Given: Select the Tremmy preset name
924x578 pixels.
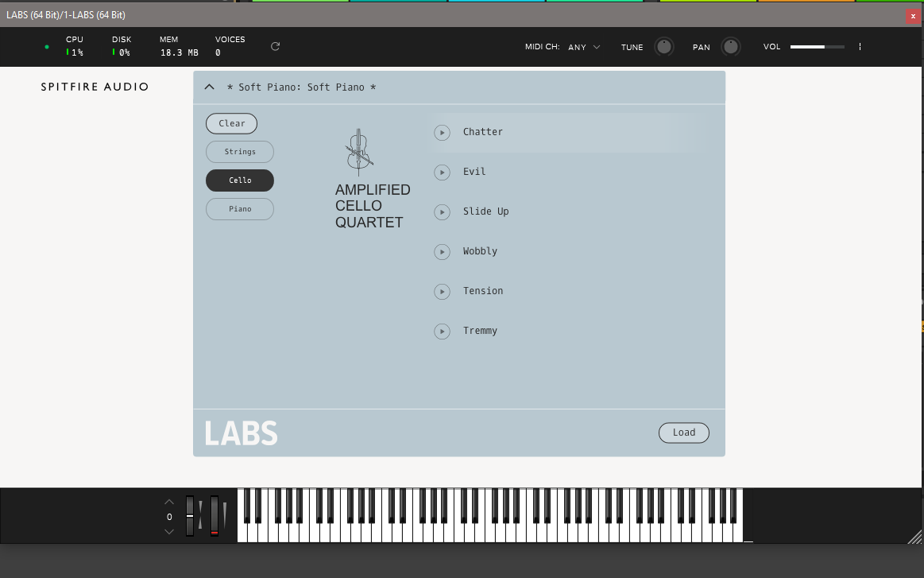Looking at the screenshot, I should [480, 331].
